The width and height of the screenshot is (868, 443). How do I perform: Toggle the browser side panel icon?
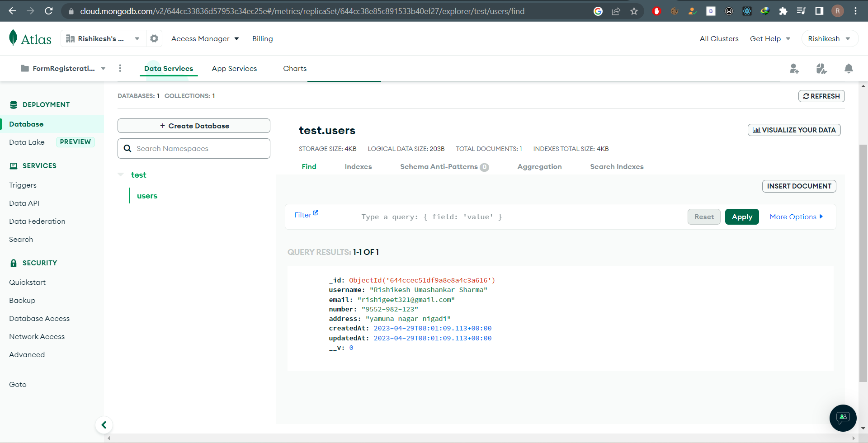tap(819, 11)
